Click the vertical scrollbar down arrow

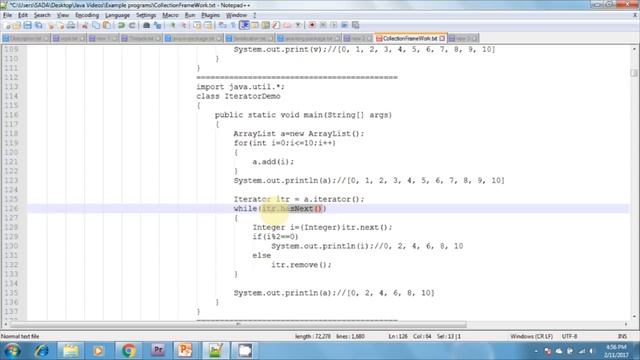click(x=634, y=316)
